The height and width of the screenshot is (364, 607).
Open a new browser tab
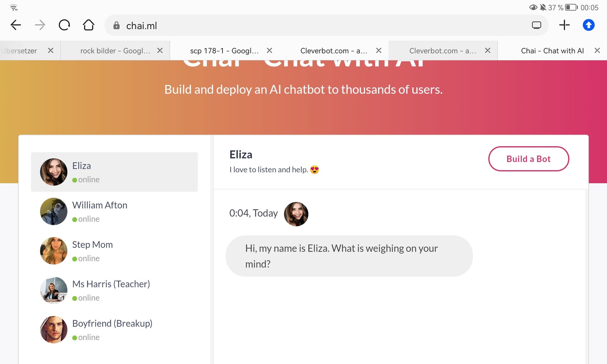[564, 25]
